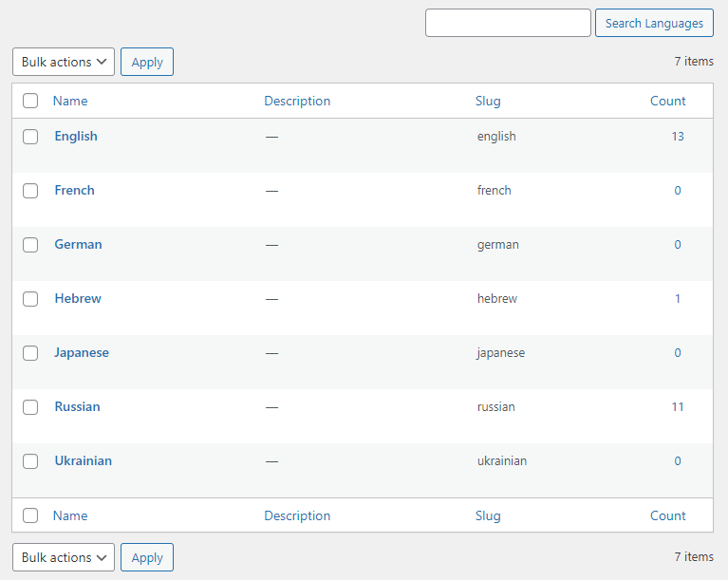This screenshot has height=580, width=728.
Task: Sort by the Name column header
Action: (70, 101)
